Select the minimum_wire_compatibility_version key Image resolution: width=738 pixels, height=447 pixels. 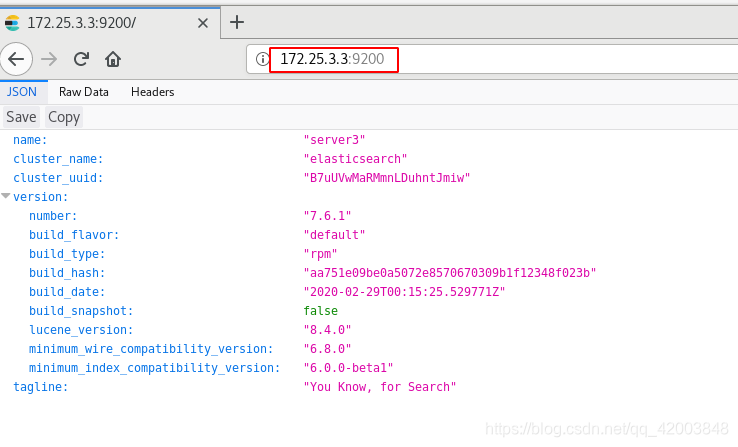click(x=151, y=349)
